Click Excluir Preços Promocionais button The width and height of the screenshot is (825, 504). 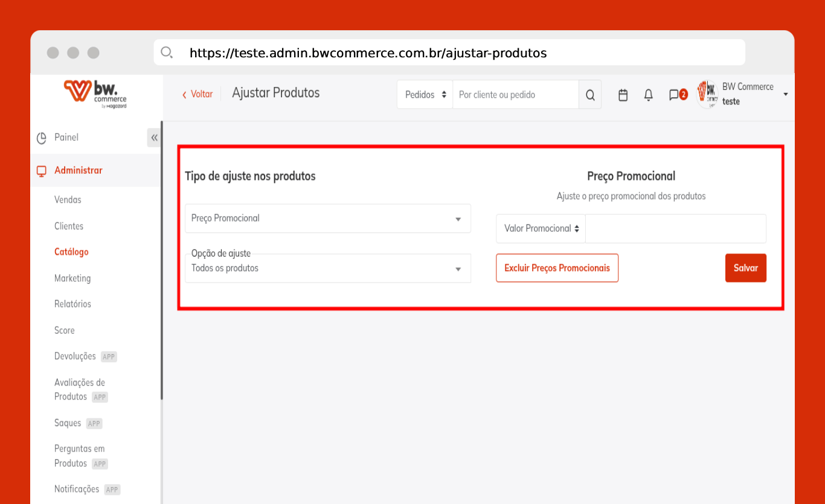point(557,268)
